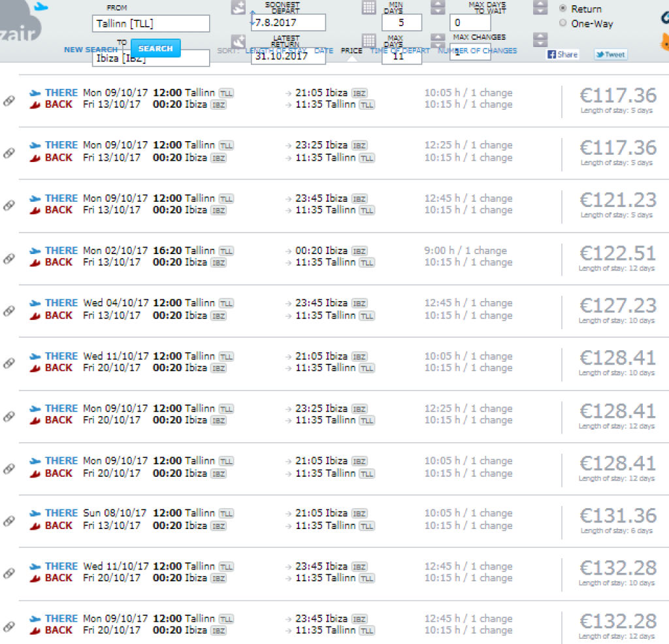
Task: Select the Return trip radio button
Action: tap(563, 9)
